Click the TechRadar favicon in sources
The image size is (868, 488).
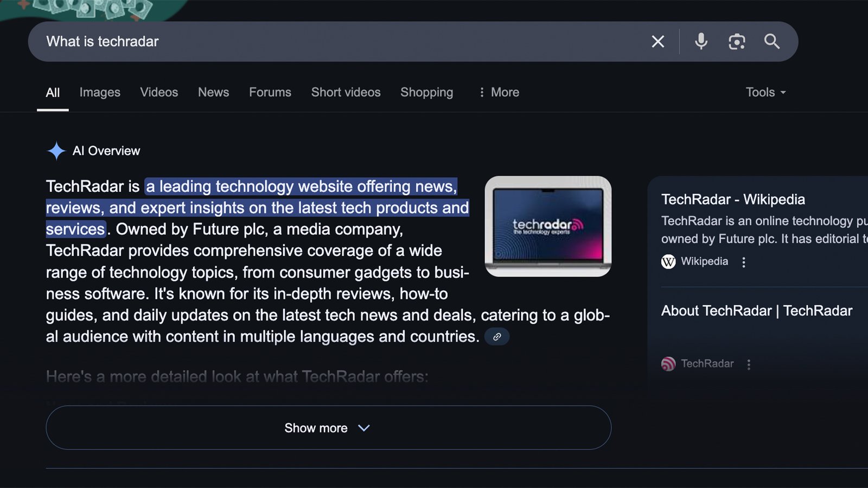point(668,364)
